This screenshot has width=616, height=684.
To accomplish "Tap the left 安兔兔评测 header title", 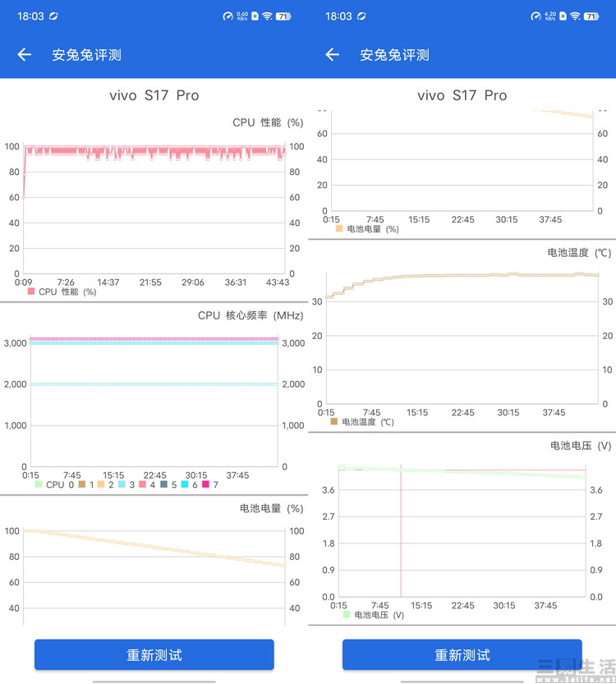I will [87, 55].
